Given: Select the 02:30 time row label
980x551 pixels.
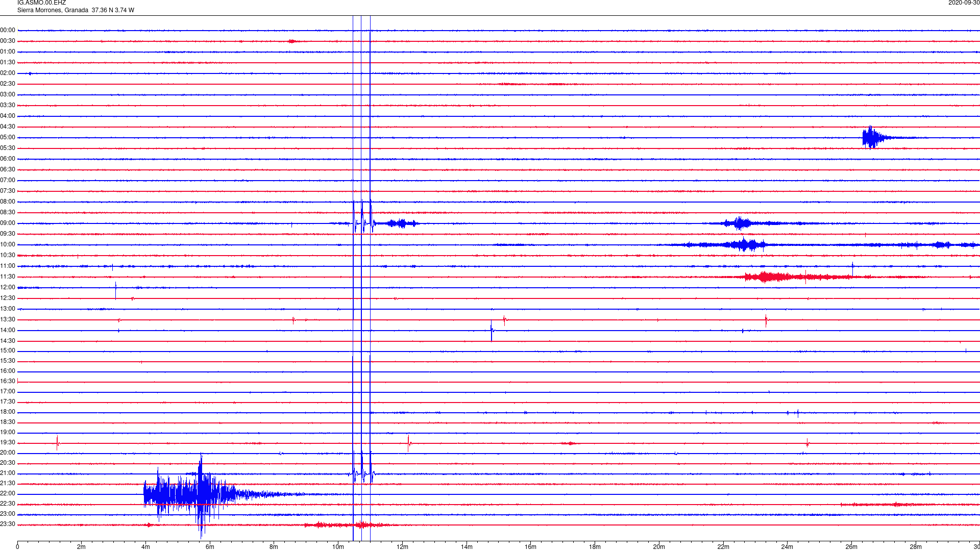Looking at the screenshot, I should pyautogui.click(x=8, y=84).
